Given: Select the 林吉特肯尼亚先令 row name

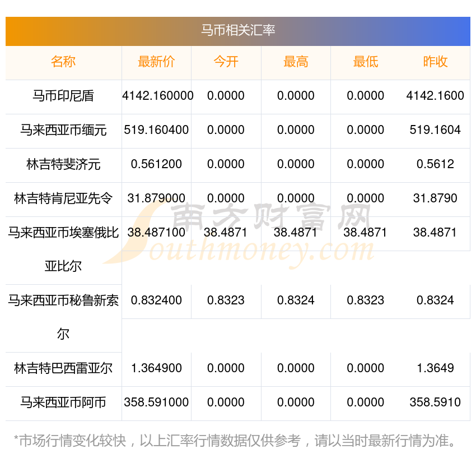Looking at the screenshot, I should (x=63, y=198).
